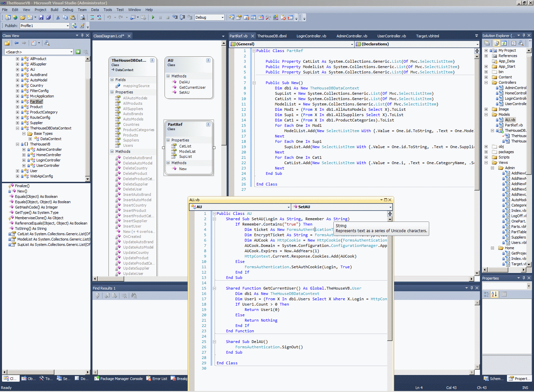Collapse the PartRef class shape chevron
This screenshot has width=534, height=392.
pyautogui.click(x=208, y=124)
